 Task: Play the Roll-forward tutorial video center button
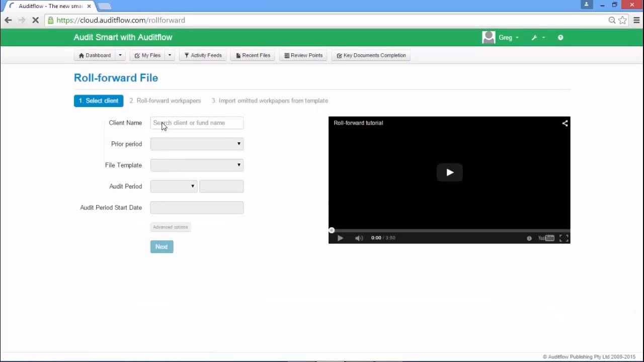(x=449, y=172)
